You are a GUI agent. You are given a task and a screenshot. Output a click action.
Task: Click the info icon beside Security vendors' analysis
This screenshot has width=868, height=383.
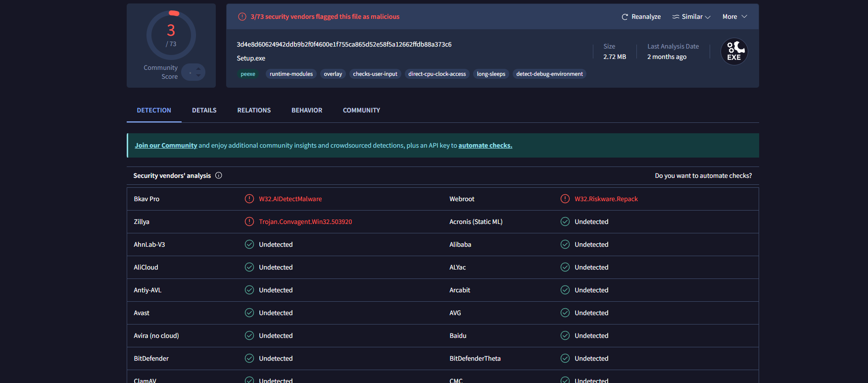pyautogui.click(x=219, y=175)
